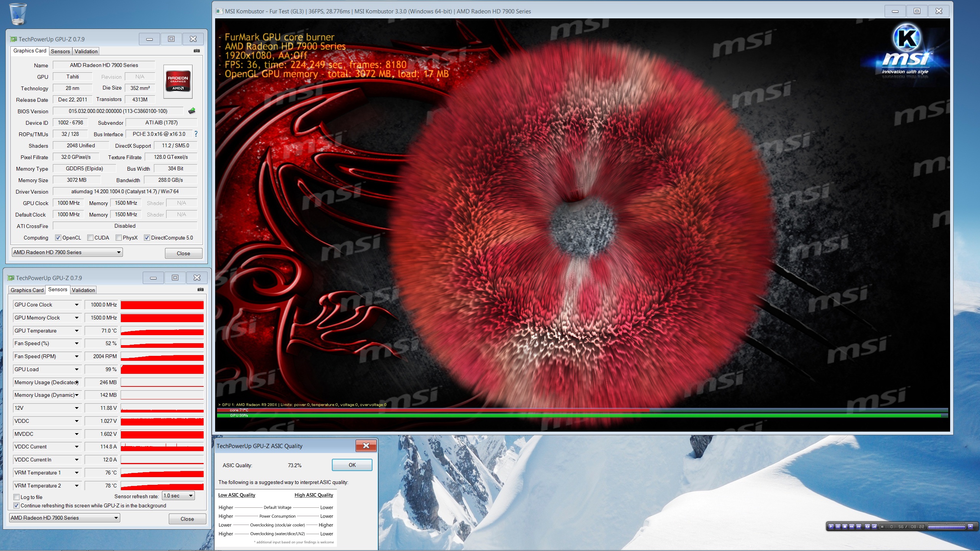The height and width of the screenshot is (551, 980).
Task: Click OK in the ASIC Quality dialog
Action: [x=352, y=465]
